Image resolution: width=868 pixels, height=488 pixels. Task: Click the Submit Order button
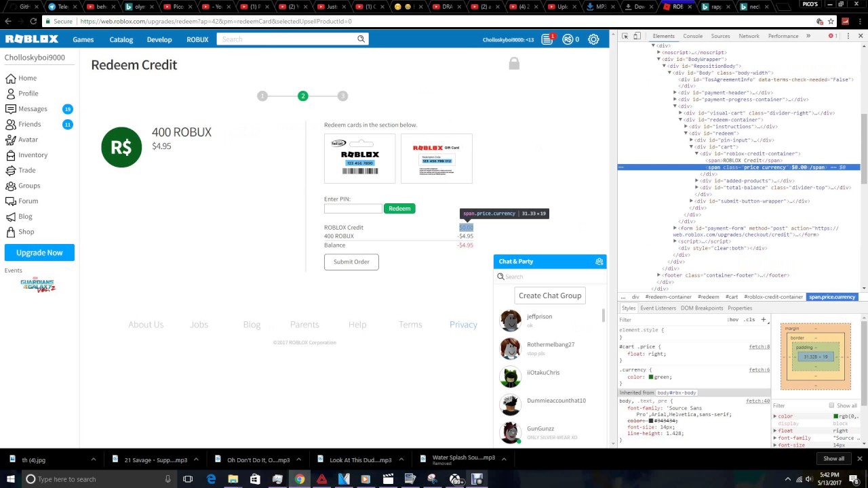351,262
